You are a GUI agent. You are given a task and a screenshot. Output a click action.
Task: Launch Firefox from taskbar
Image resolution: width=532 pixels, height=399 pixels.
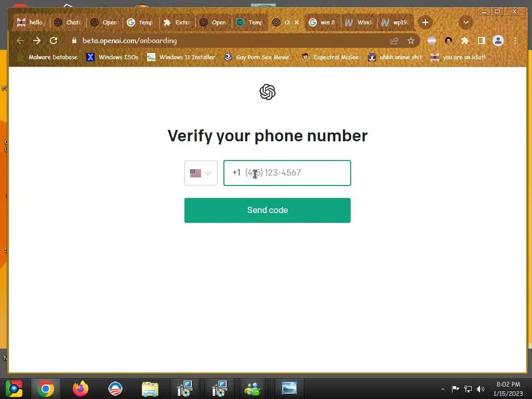pos(81,389)
